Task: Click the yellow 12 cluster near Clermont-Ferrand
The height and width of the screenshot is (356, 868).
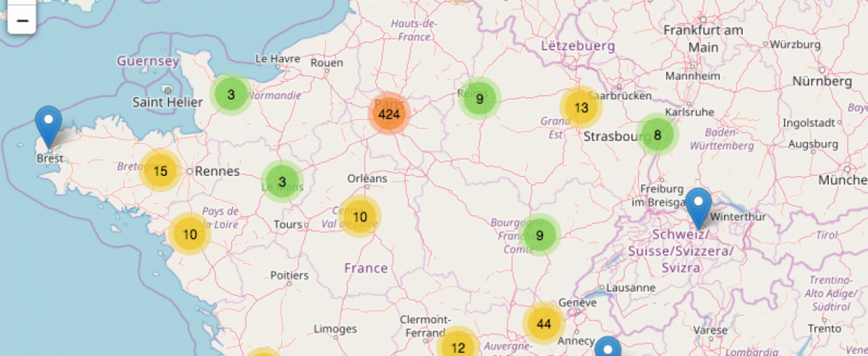Action: pos(458,347)
